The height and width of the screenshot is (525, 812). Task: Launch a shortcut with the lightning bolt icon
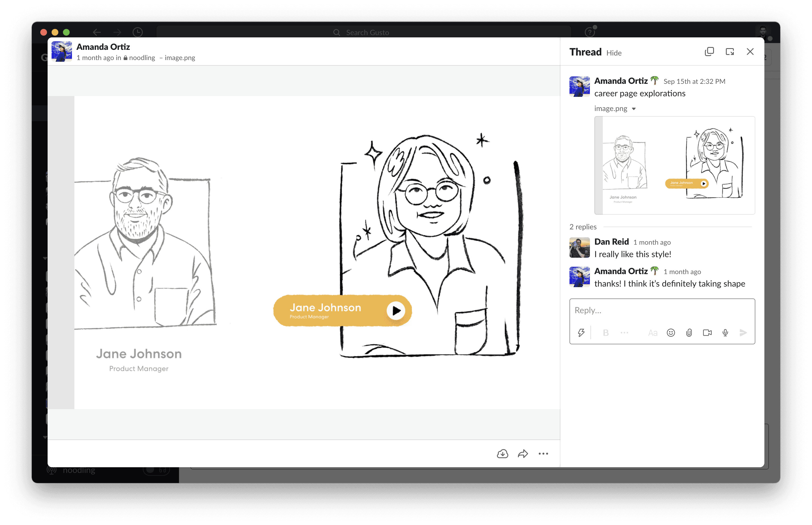coord(582,333)
